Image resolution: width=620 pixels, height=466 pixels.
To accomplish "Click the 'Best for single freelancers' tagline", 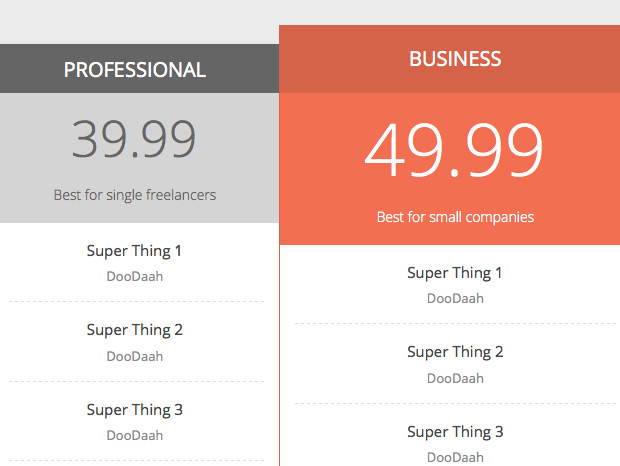I will pos(135,195).
